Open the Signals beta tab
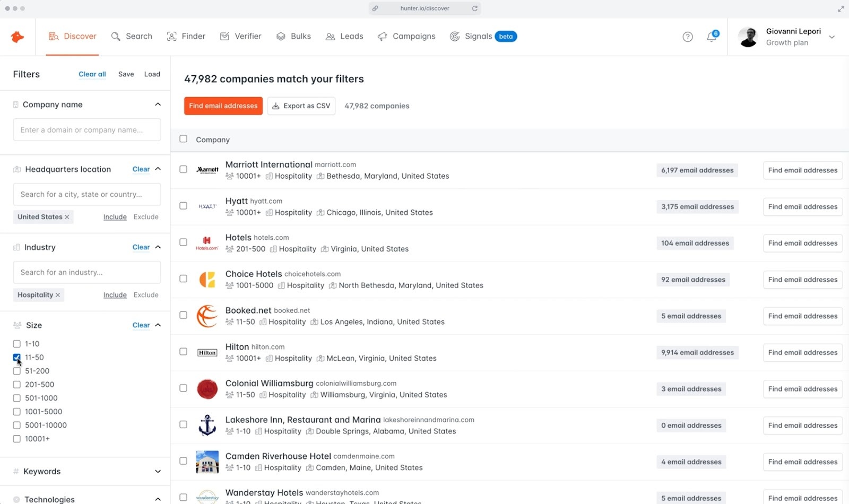 click(483, 37)
